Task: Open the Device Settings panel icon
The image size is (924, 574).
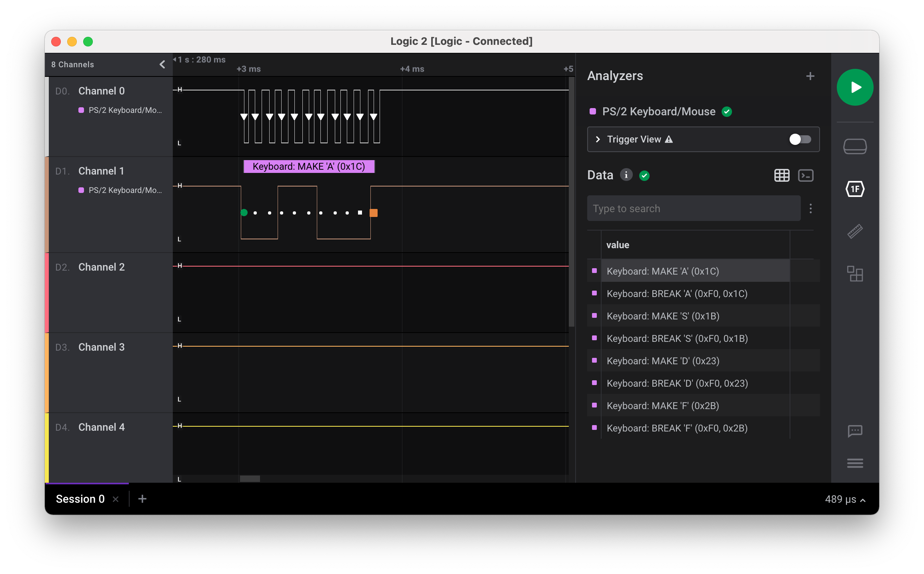Action: pyautogui.click(x=855, y=146)
